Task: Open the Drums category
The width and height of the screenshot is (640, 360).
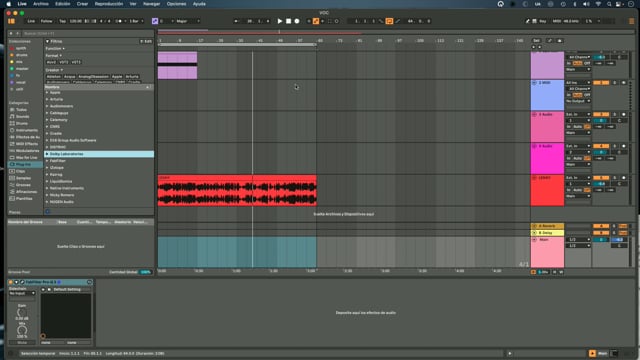Action: coord(22,123)
